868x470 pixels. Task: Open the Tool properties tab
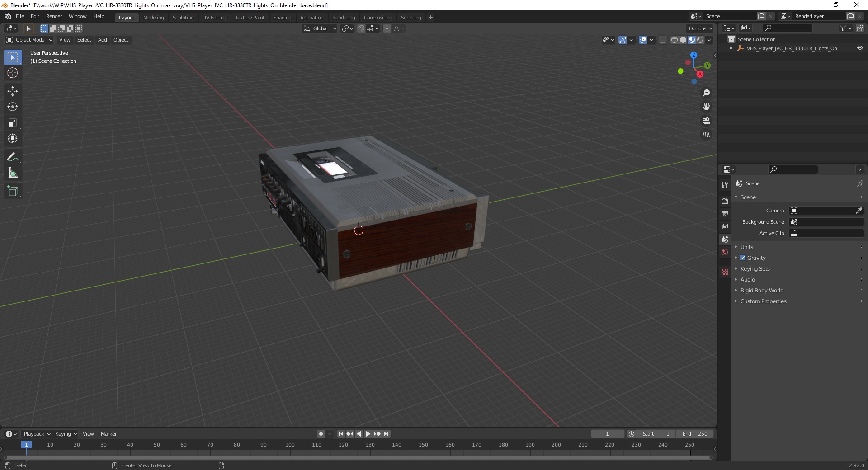(725, 185)
